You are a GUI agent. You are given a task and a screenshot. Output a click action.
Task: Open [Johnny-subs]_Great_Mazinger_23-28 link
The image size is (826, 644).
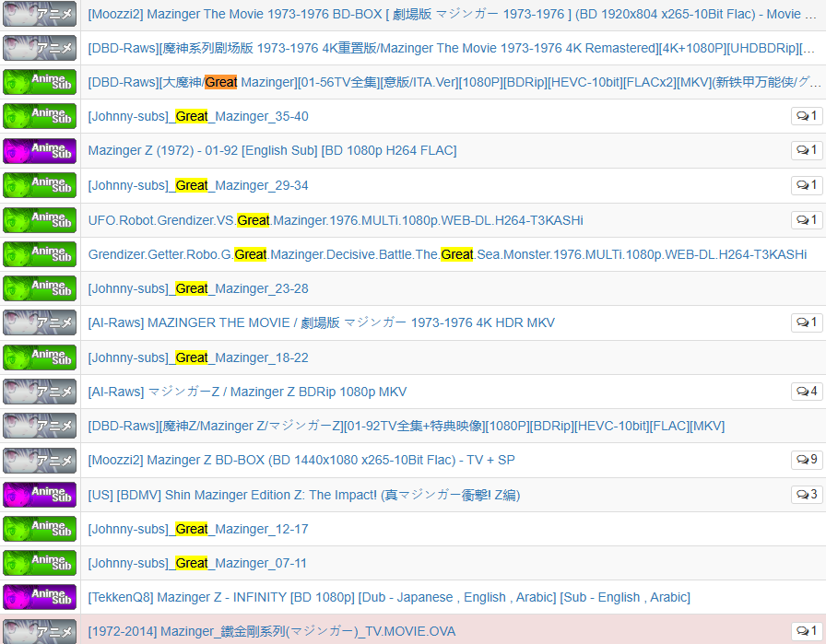point(198,288)
